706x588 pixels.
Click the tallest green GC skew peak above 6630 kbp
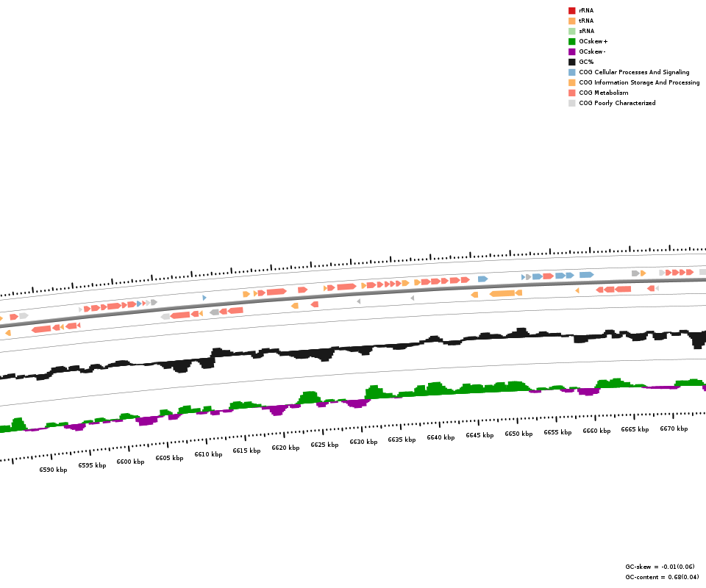pyautogui.click(x=374, y=390)
